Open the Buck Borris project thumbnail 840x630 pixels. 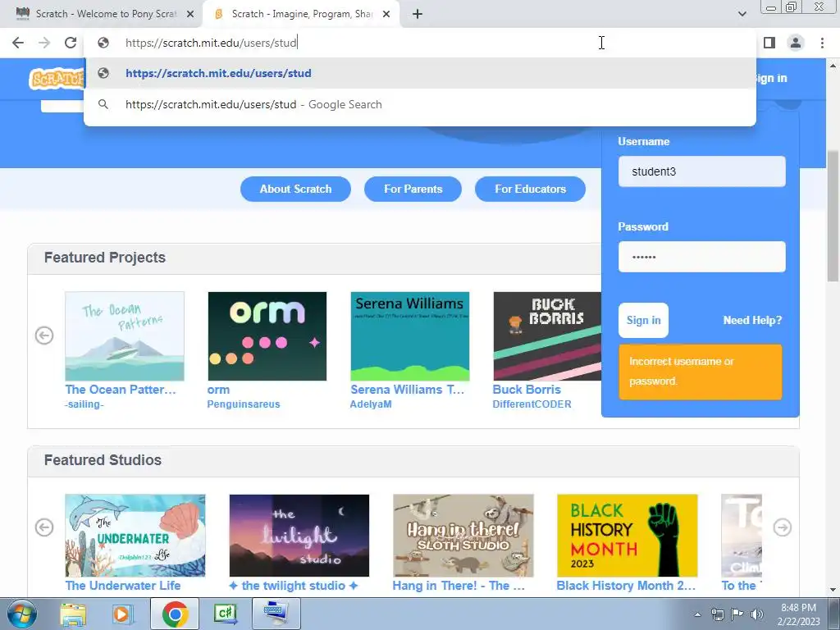click(x=547, y=336)
